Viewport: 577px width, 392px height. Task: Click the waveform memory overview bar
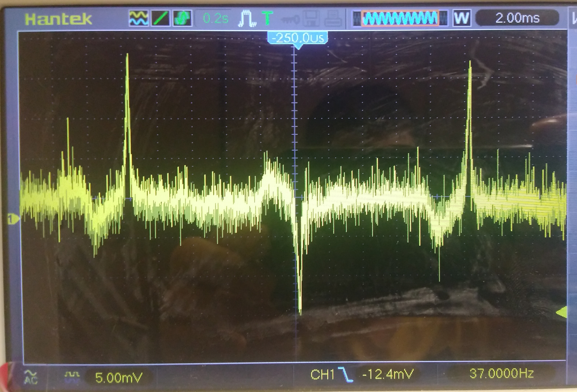(400, 18)
